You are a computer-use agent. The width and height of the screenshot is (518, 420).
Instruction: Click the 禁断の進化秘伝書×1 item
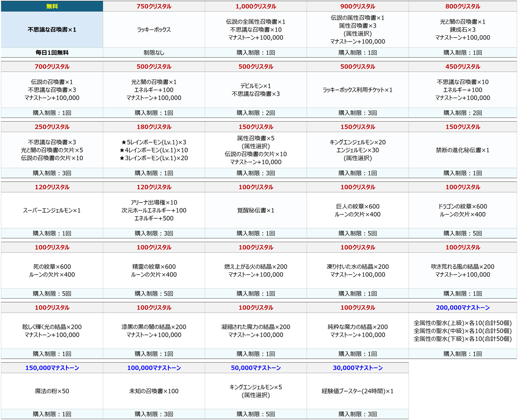462,150
